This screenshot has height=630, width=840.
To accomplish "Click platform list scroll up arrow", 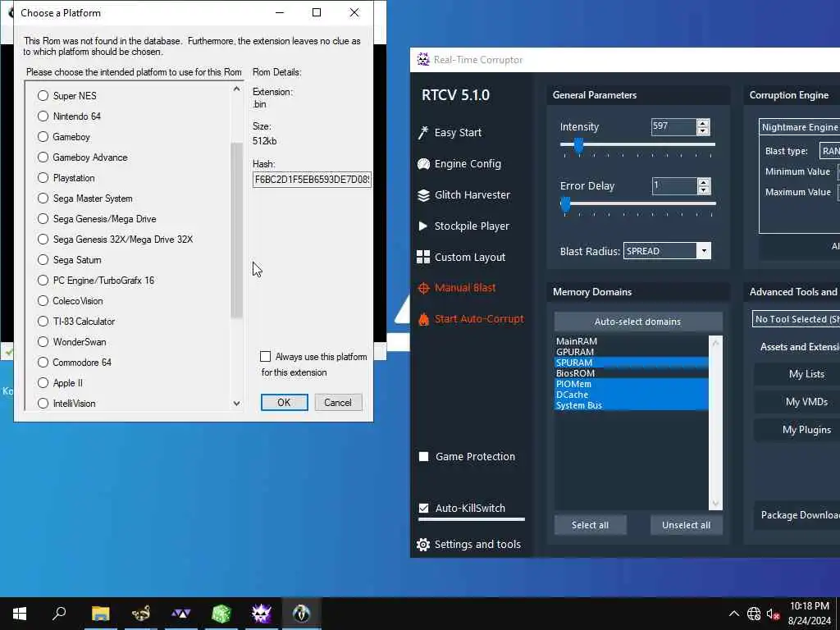I will (x=237, y=89).
